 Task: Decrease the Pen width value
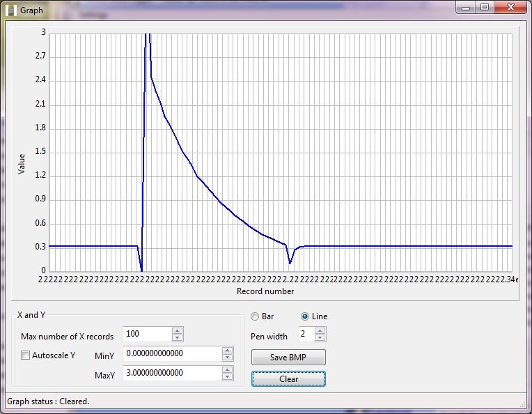tap(320, 338)
